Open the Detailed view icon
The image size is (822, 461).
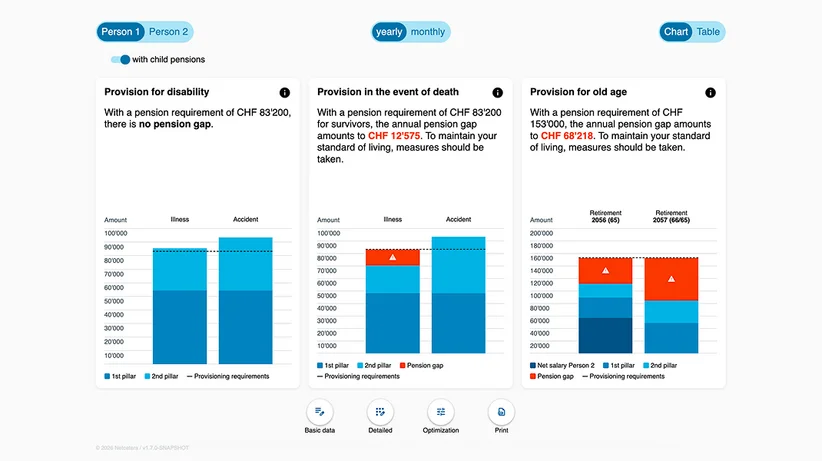tap(380, 412)
